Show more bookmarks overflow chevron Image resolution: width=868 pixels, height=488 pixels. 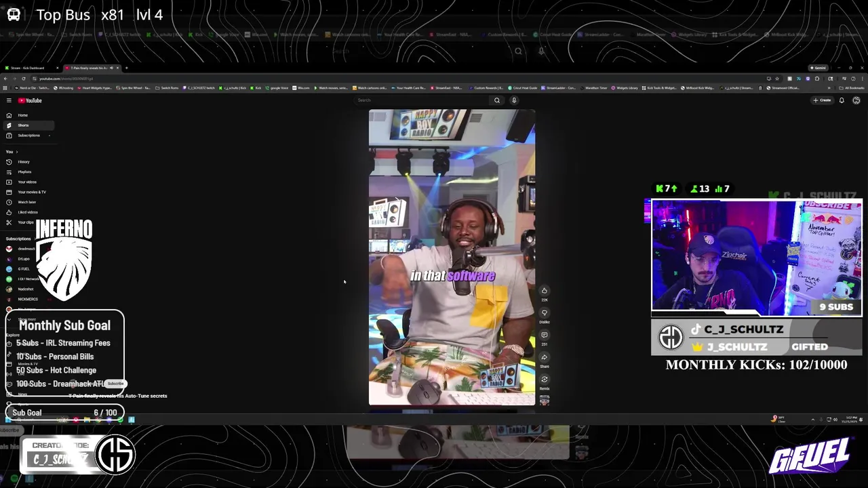(x=829, y=88)
